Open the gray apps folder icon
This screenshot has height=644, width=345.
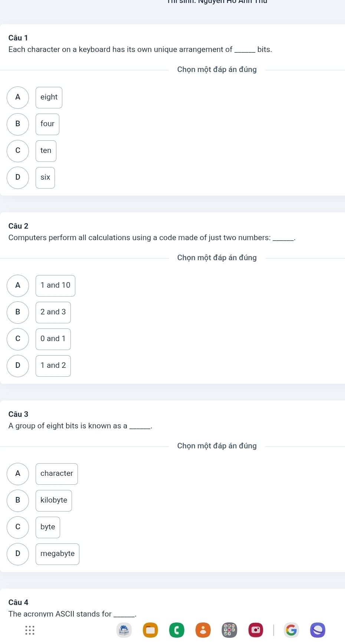(229, 630)
